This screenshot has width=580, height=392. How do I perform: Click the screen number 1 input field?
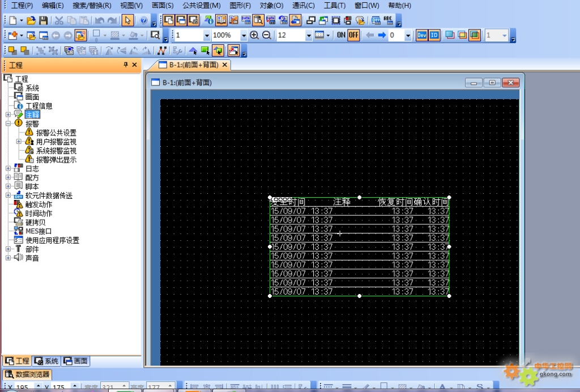tap(188, 35)
